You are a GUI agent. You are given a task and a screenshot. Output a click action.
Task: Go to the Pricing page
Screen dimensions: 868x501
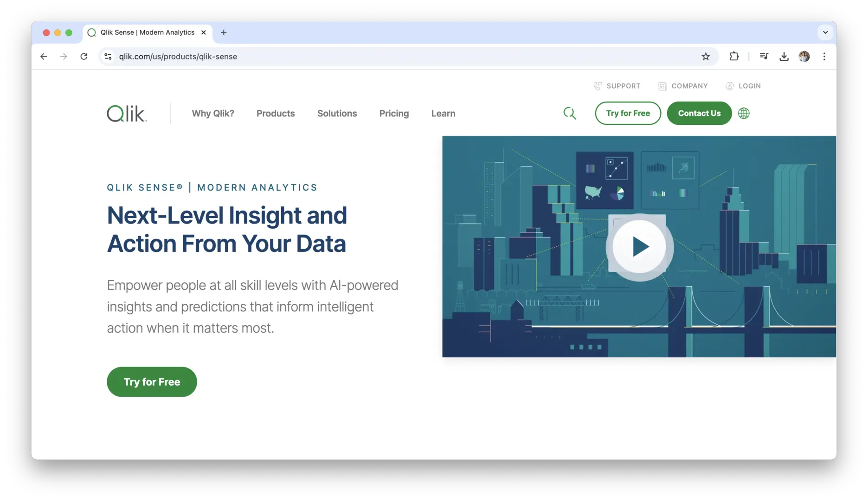pyautogui.click(x=394, y=114)
